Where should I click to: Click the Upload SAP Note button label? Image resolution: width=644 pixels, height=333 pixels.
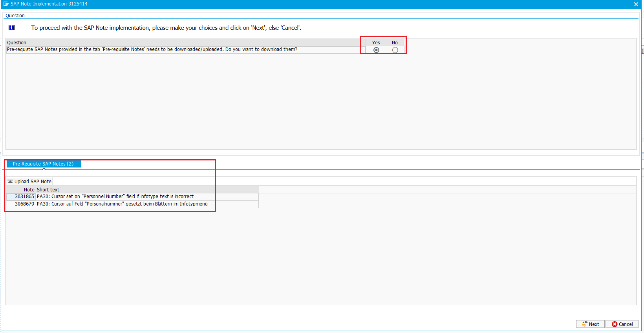click(33, 182)
